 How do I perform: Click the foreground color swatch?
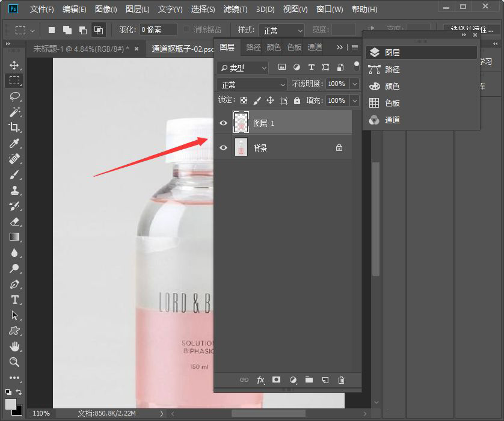click(11, 404)
